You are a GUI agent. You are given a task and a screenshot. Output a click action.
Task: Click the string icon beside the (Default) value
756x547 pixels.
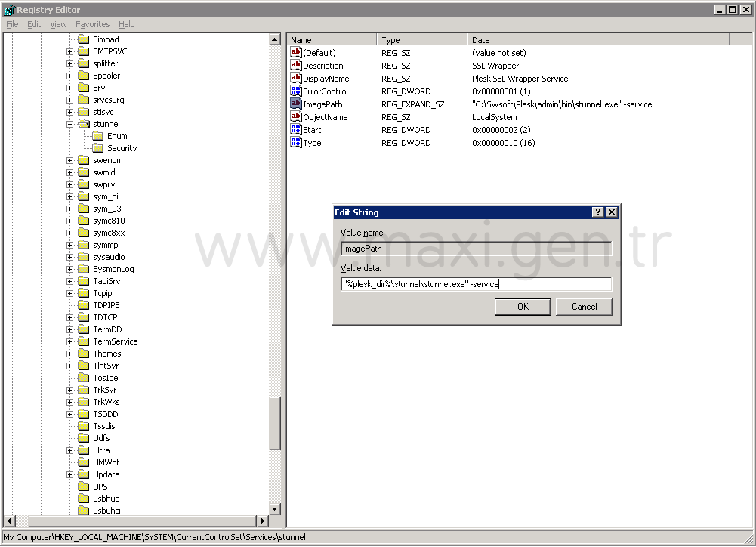tap(295, 52)
